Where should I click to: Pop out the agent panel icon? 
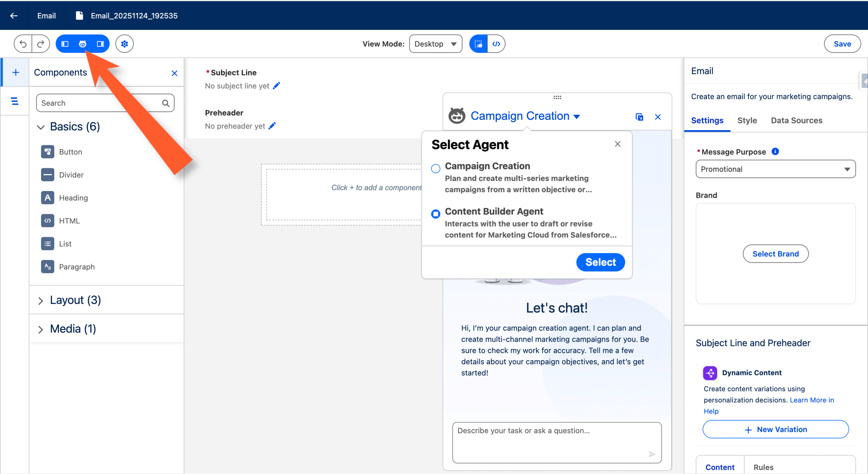tap(639, 117)
